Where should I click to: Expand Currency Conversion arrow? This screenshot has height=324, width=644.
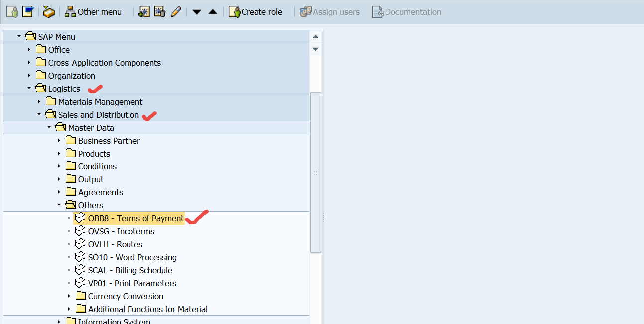point(69,296)
